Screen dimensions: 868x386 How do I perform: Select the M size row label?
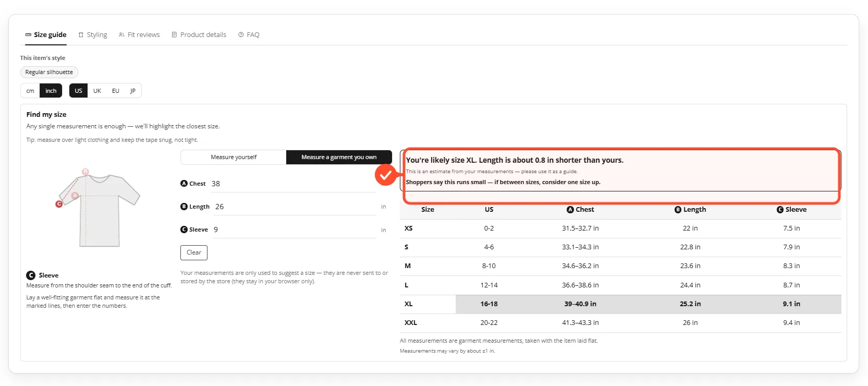(x=408, y=266)
